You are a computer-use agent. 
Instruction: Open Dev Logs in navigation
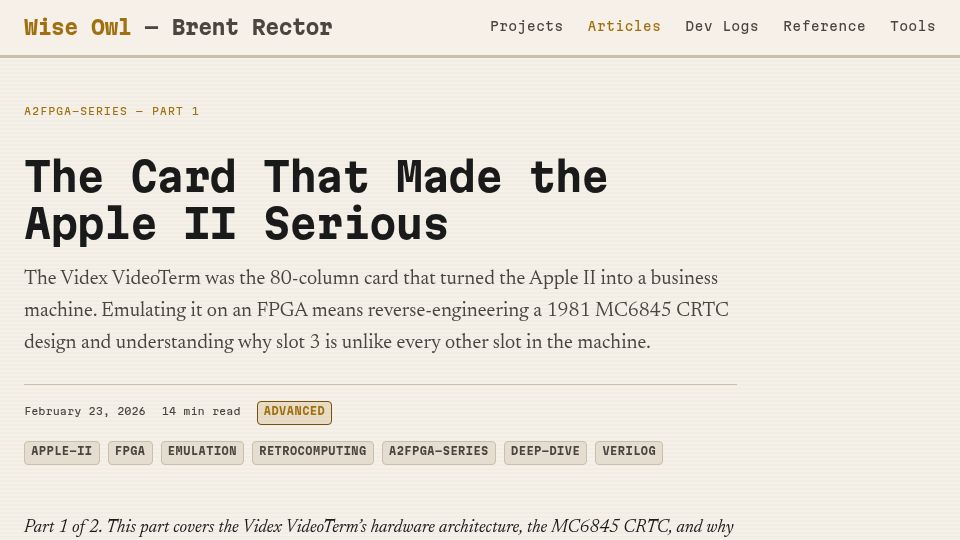point(722,26)
